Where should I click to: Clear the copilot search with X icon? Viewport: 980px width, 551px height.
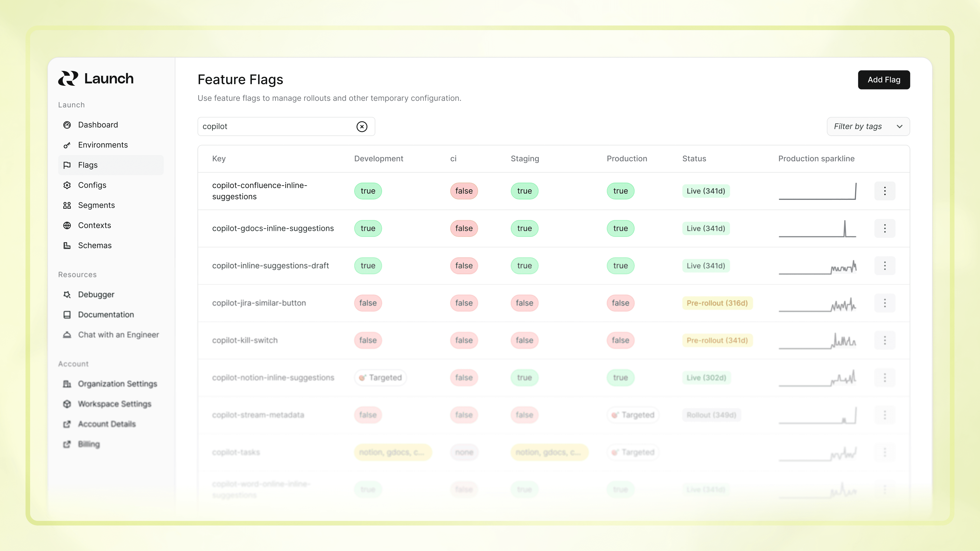point(362,127)
